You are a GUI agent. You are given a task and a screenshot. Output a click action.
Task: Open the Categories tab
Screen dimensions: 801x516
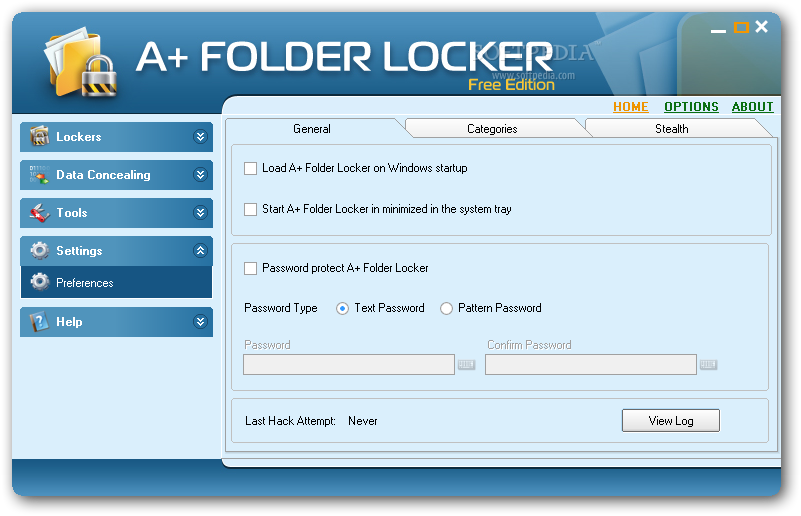492,129
